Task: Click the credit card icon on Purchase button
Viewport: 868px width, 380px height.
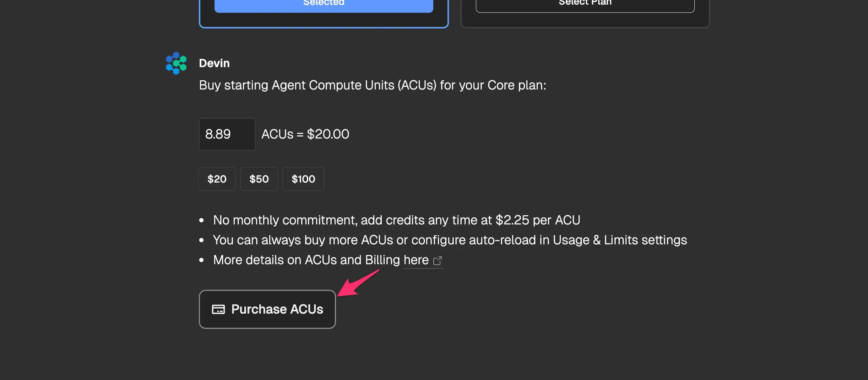Action: 218,309
